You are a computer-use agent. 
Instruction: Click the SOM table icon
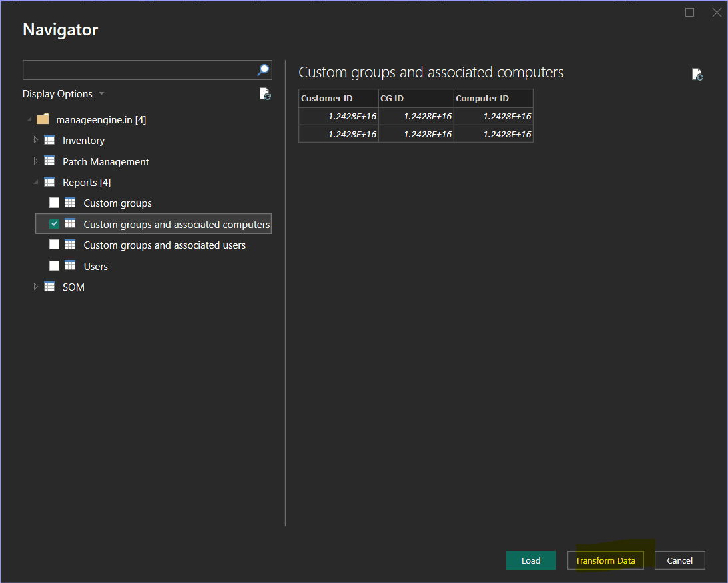[x=49, y=287]
